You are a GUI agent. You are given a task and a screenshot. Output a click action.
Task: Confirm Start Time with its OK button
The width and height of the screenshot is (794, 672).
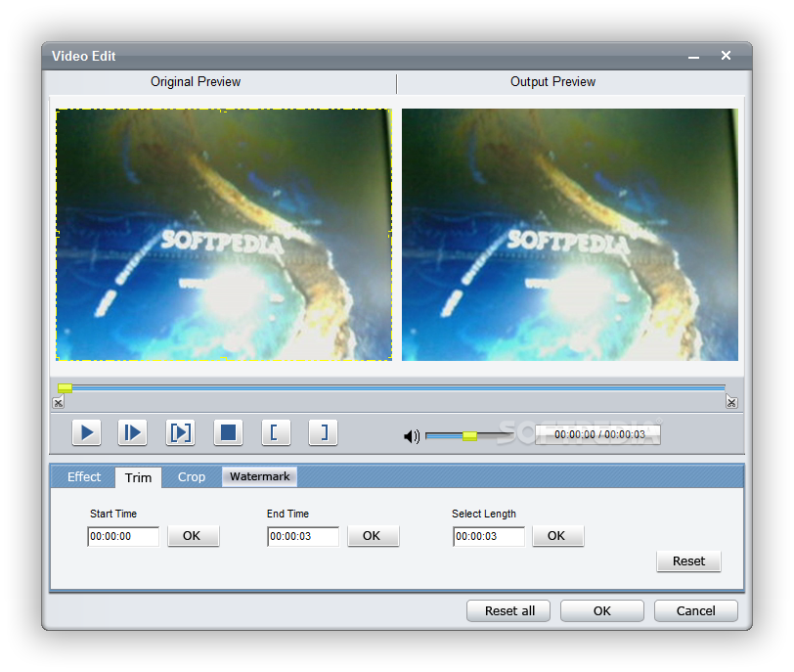click(194, 536)
